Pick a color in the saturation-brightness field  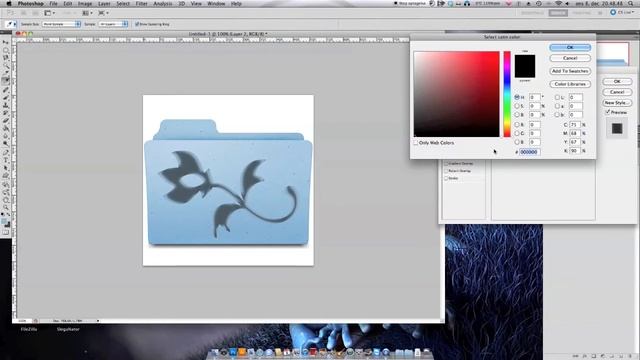tap(456, 94)
